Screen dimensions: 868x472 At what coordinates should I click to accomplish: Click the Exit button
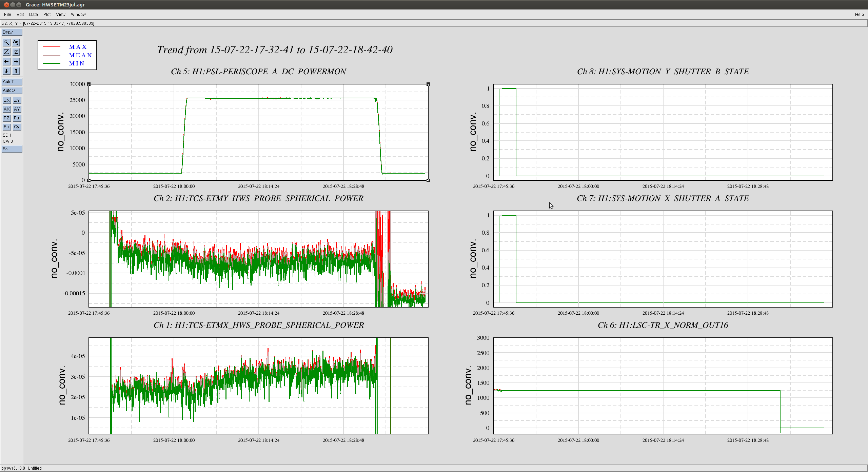[x=12, y=149]
